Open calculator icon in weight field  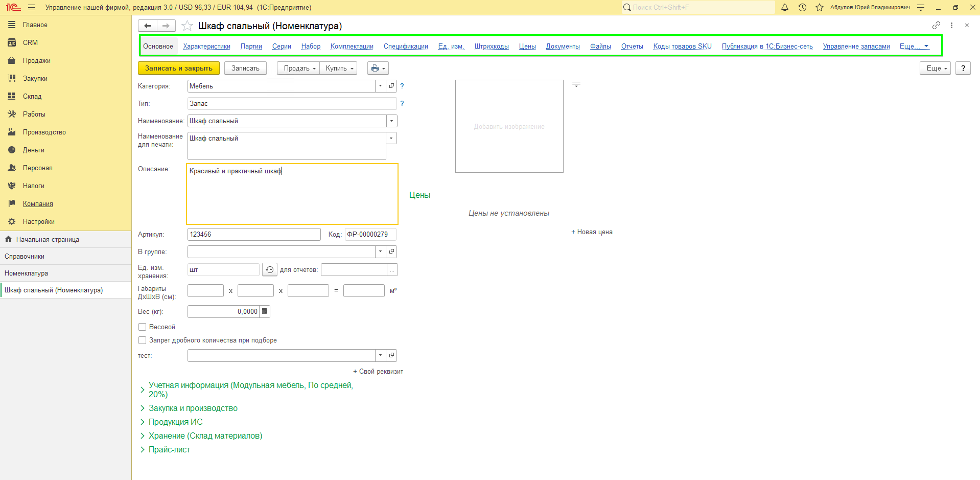pos(265,311)
